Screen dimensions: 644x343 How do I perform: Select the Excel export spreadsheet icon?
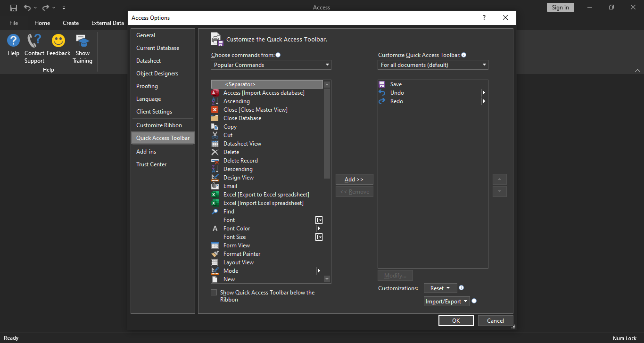pos(215,195)
